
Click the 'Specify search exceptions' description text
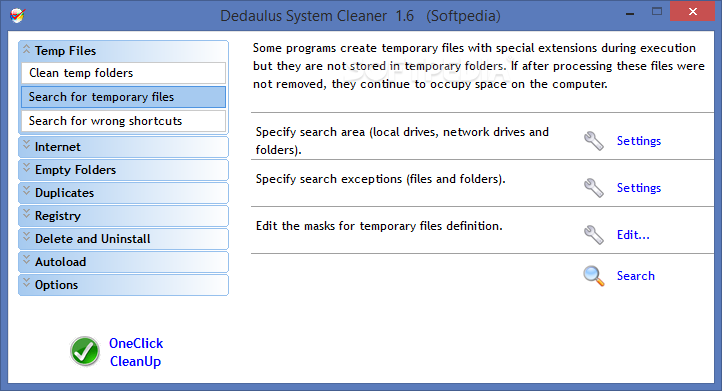(380, 179)
